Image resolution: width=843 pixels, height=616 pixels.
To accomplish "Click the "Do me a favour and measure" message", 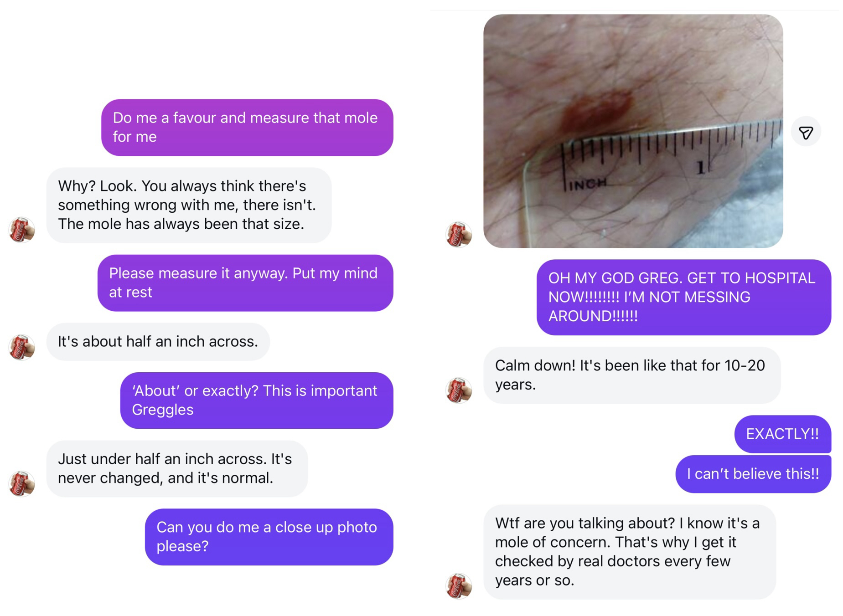I will click(x=247, y=128).
